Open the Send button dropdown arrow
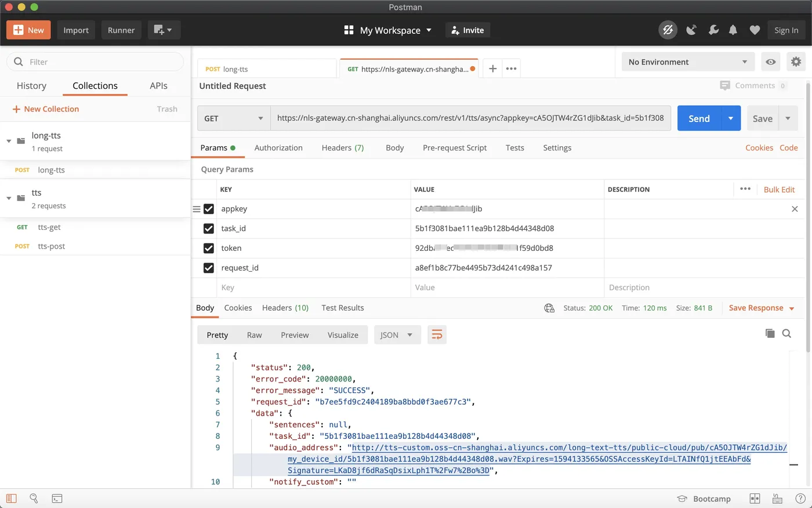 point(731,118)
